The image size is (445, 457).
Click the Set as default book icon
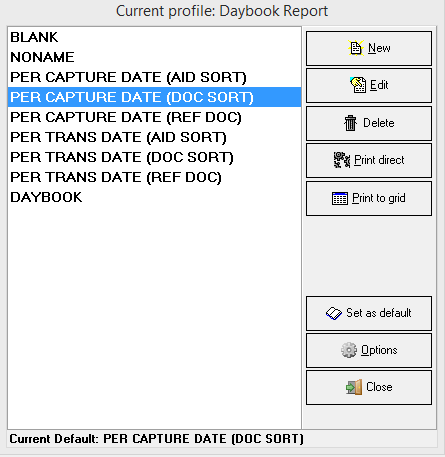tap(334, 313)
